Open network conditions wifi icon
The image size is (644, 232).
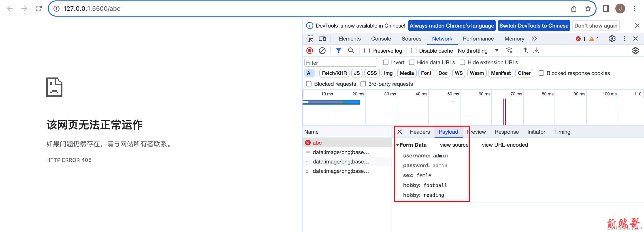509,51
